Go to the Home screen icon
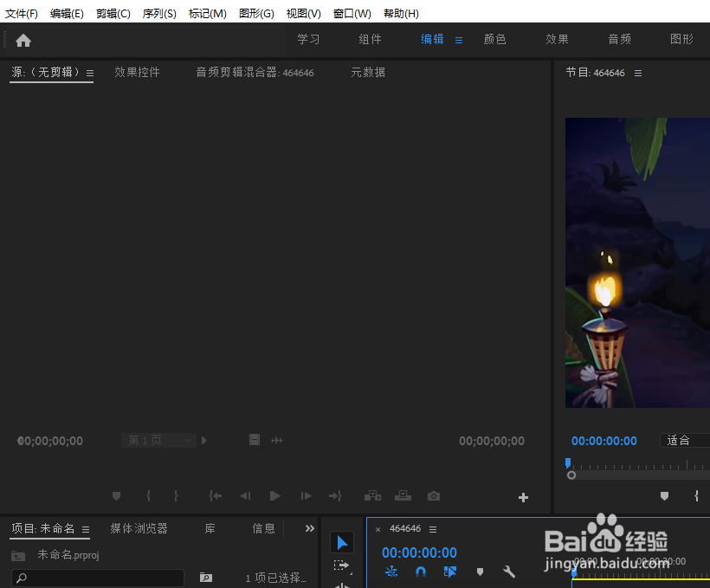 coord(23,41)
